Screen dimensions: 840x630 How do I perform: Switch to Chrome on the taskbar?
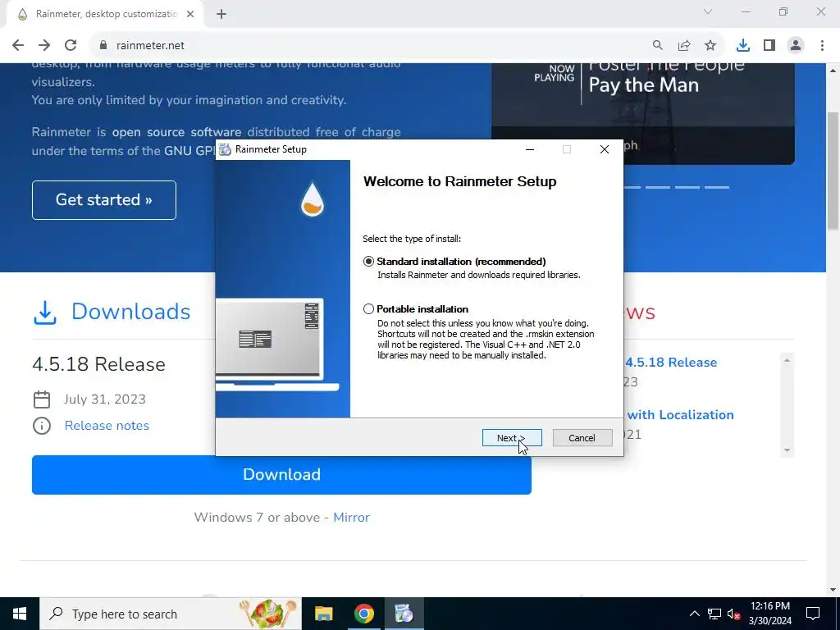pos(363,614)
